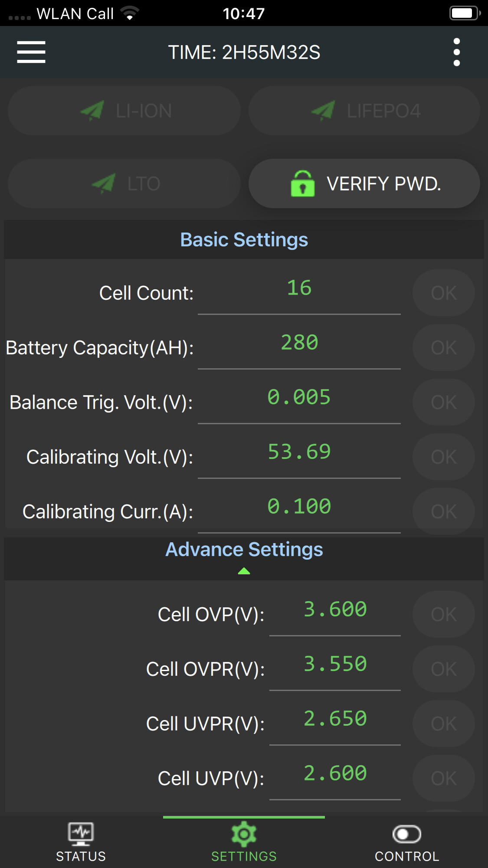Tap the Status monitor icon
The height and width of the screenshot is (868, 488).
(x=81, y=834)
